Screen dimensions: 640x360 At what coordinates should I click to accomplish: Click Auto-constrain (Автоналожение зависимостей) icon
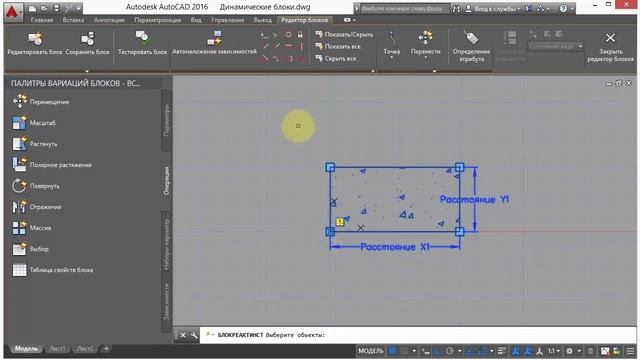tap(214, 38)
